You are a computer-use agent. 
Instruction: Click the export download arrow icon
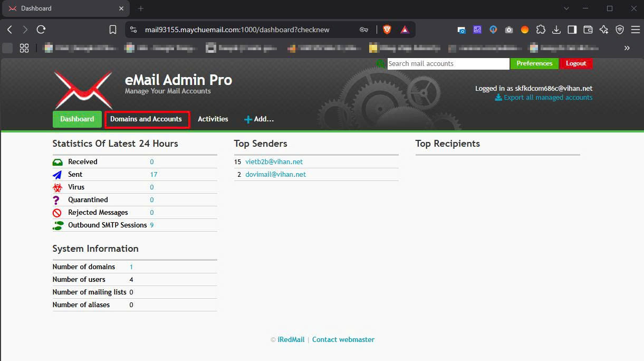[x=498, y=98]
